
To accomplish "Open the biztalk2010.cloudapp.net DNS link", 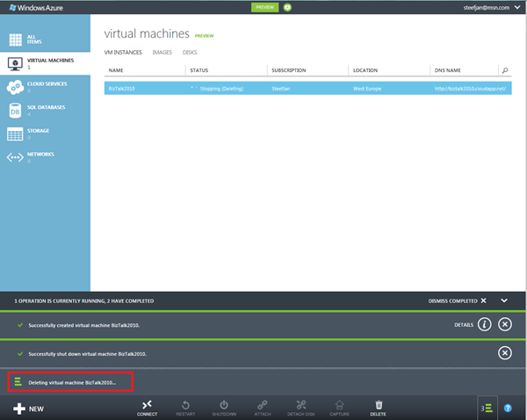I will 470,89.
